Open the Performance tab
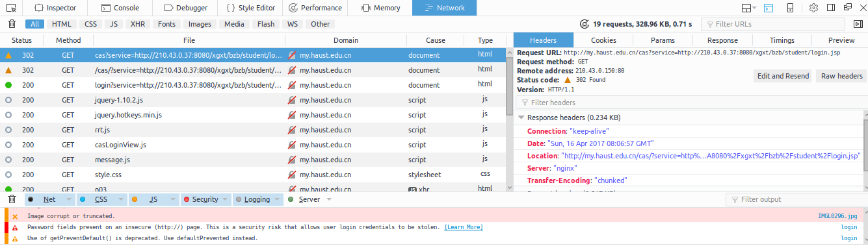This screenshot has width=868, height=246. 315,8
